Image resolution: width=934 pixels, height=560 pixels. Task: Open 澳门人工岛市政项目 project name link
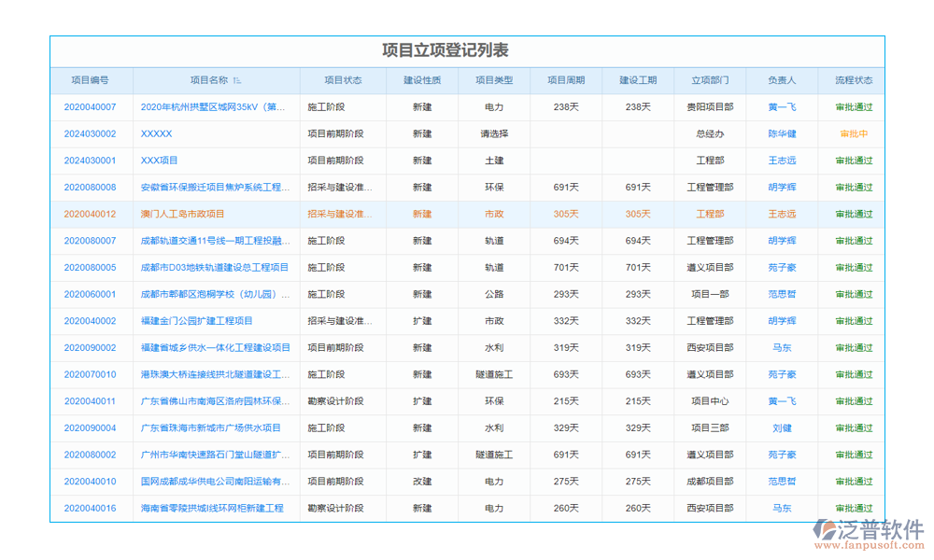click(182, 215)
